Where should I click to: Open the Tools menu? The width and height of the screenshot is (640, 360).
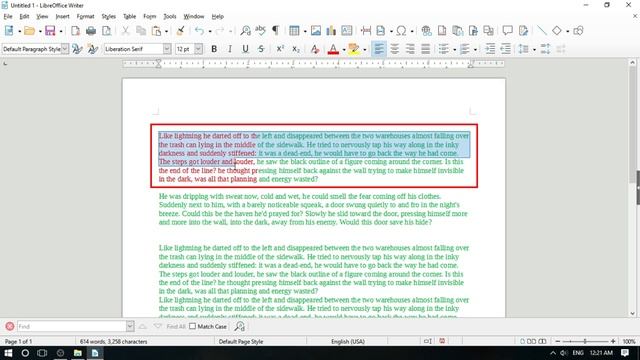pos(170,16)
